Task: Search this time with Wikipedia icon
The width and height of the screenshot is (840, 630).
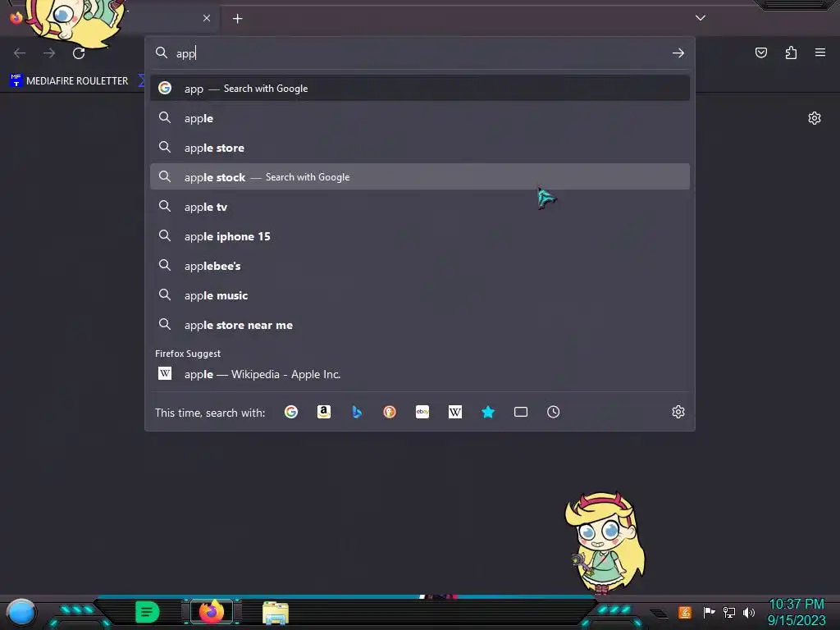Action: click(454, 412)
